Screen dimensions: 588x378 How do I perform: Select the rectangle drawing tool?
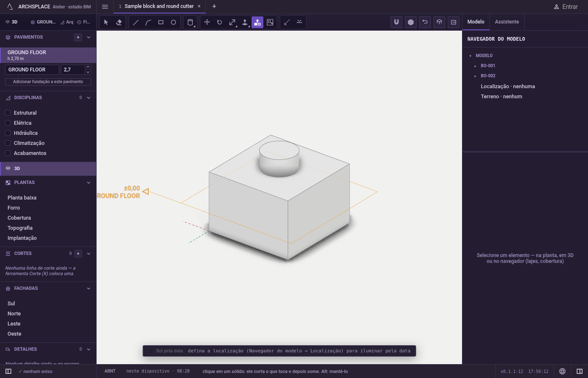click(x=161, y=22)
